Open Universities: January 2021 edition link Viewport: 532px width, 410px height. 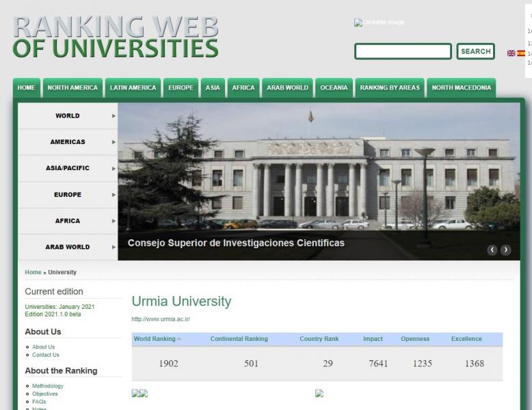click(59, 307)
